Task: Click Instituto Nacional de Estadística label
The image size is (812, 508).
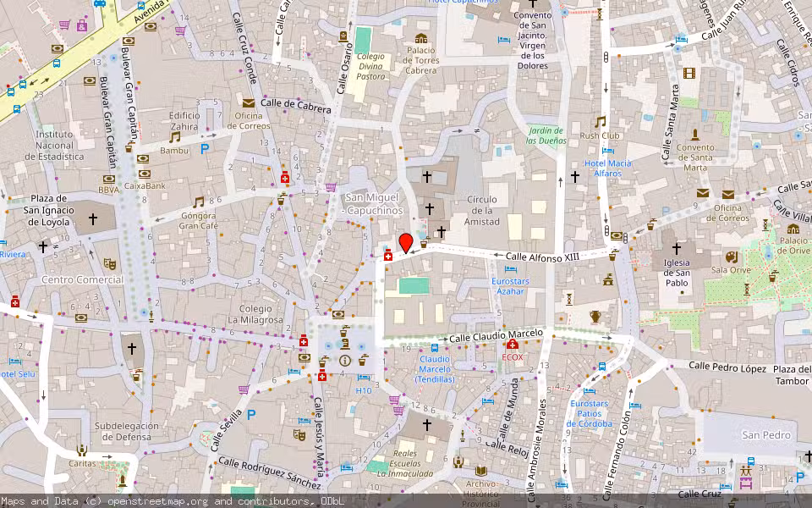Action: (54, 145)
